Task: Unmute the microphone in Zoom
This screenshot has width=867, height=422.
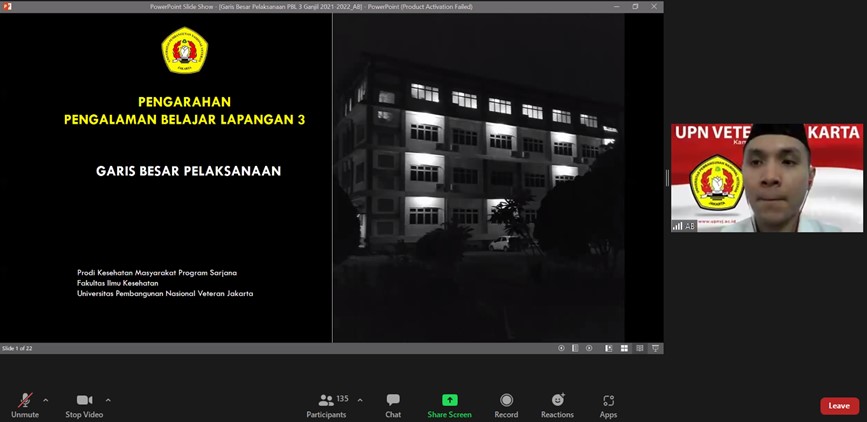Action: (x=25, y=404)
